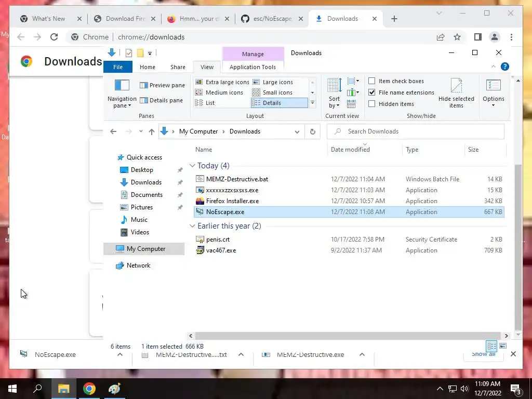Switch to esc/NoEscape Chrome tab
The image size is (532, 399).
point(272,19)
